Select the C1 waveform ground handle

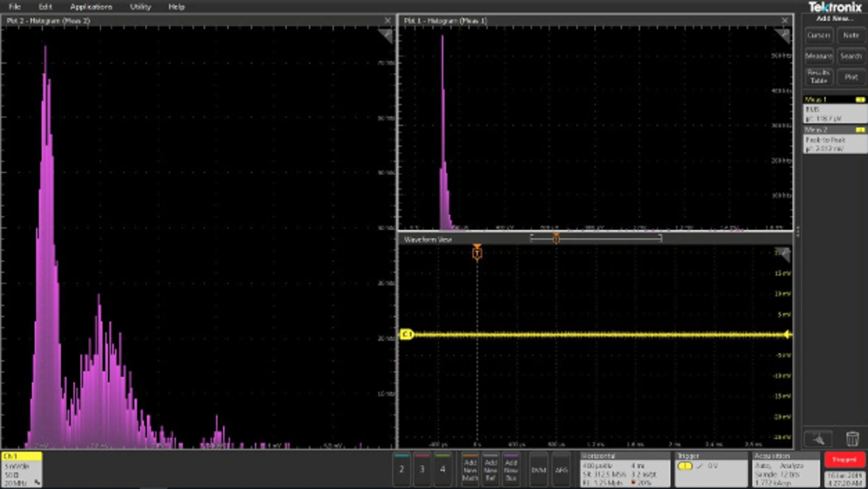(x=406, y=334)
